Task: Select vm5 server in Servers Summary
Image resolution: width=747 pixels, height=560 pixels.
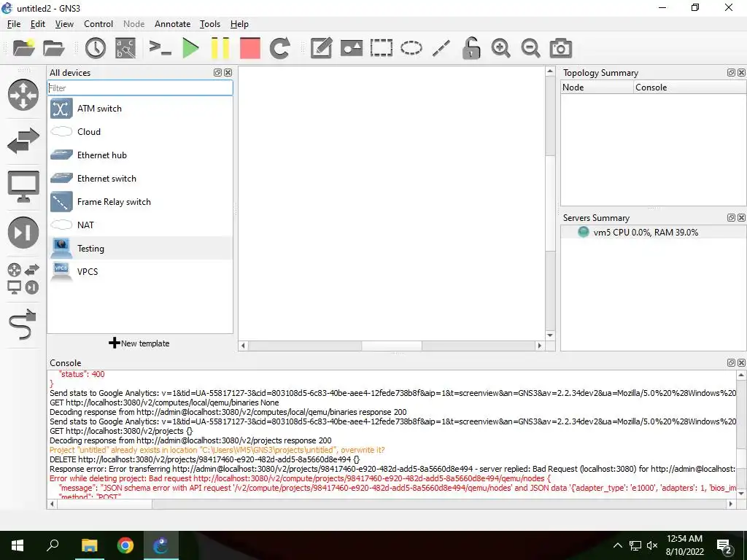Action: (x=653, y=233)
